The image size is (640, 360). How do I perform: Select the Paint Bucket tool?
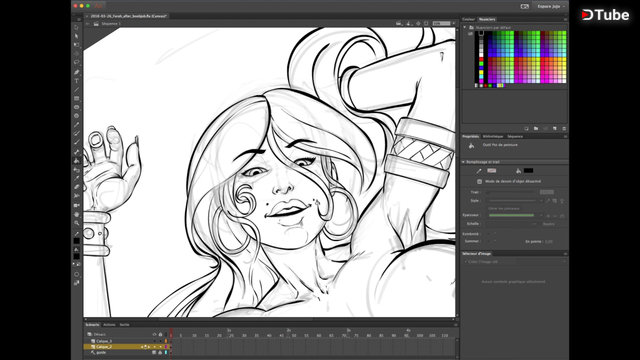76,161
